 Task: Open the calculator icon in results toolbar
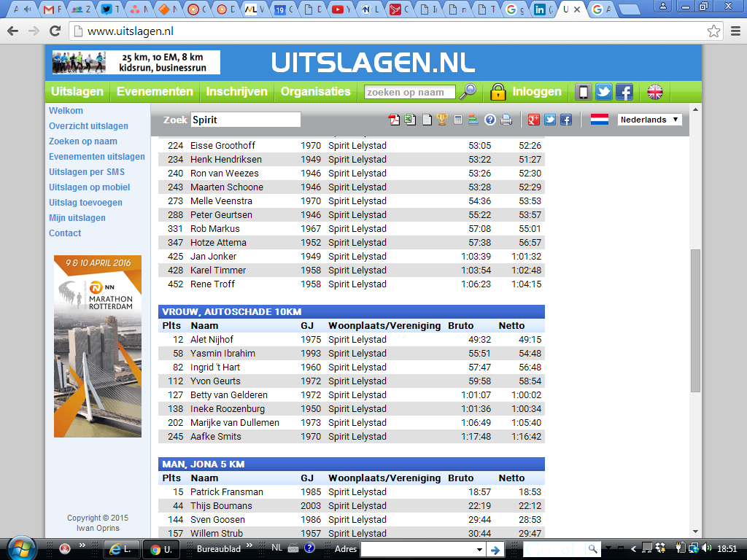458,120
